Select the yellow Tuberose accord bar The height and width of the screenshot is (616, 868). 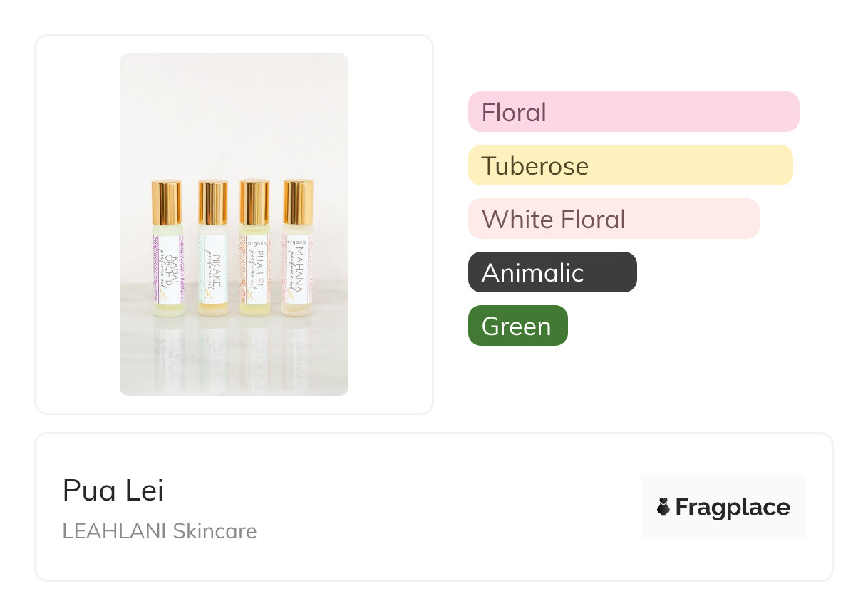pyautogui.click(x=630, y=165)
